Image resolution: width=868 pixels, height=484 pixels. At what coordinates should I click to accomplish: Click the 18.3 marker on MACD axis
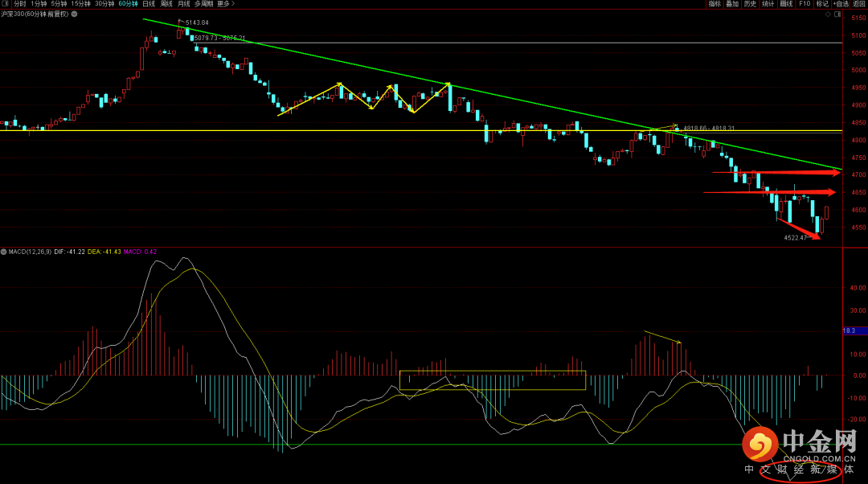click(x=848, y=330)
